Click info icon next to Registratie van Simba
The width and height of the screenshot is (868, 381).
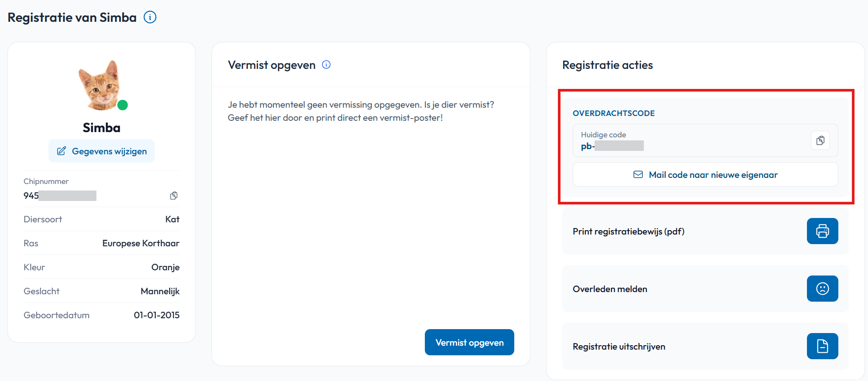coord(150,17)
